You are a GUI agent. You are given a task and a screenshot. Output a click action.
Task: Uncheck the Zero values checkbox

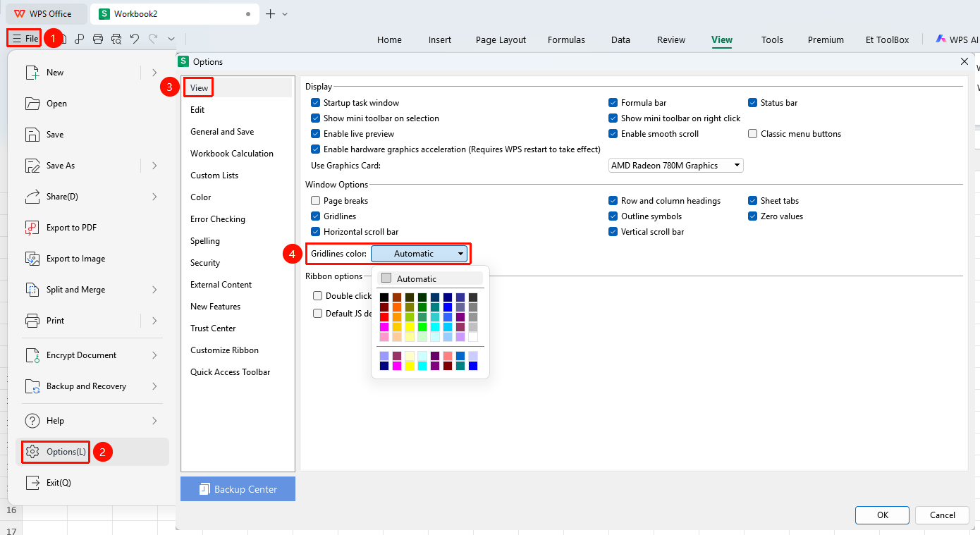[752, 216]
